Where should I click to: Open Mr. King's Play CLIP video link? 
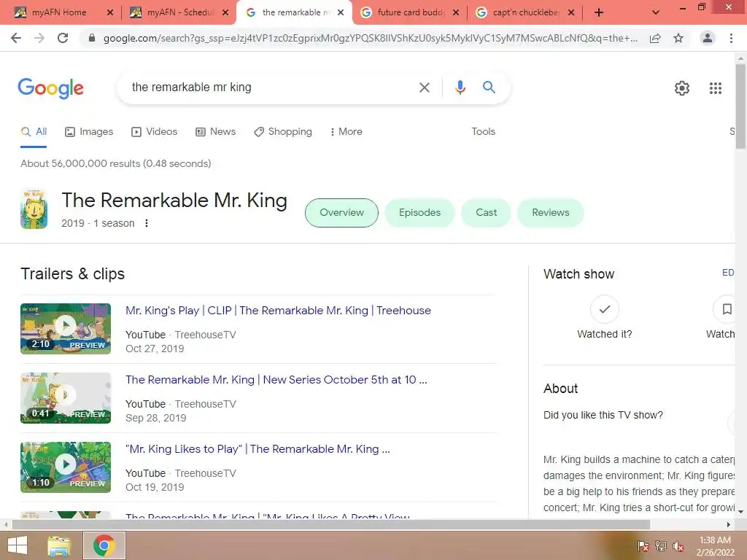click(278, 311)
